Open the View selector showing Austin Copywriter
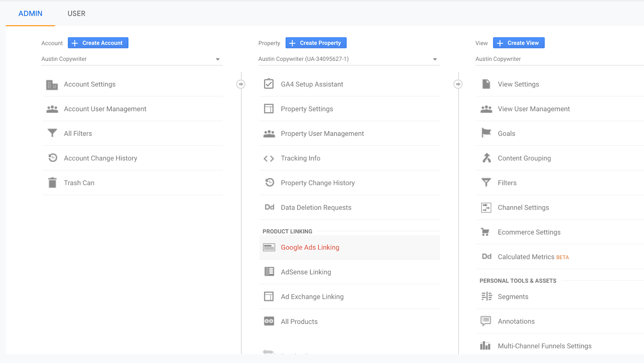The image size is (644, 363). pos(559,59)
